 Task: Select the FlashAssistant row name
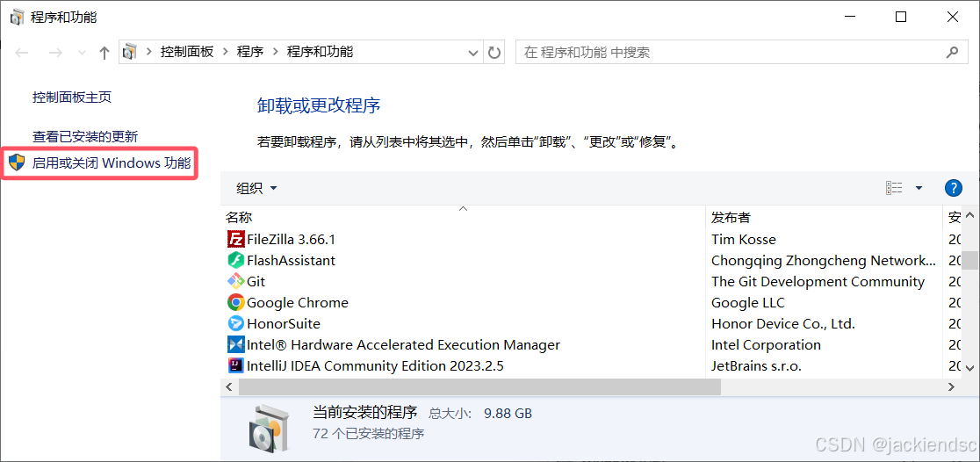[x=292, y=260]
